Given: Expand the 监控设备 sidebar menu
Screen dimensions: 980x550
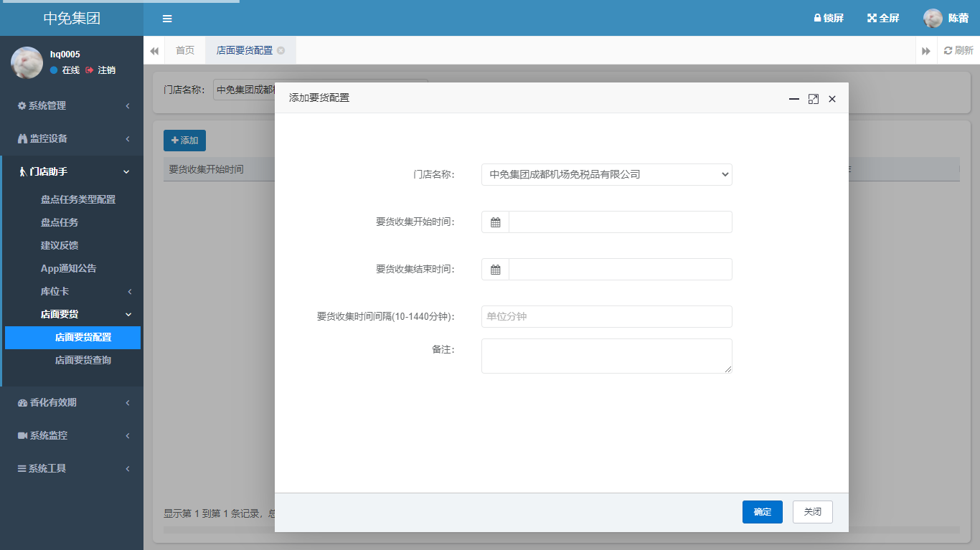Looking at the screenshot, I should pyautogui.click(x=72, y=138).
